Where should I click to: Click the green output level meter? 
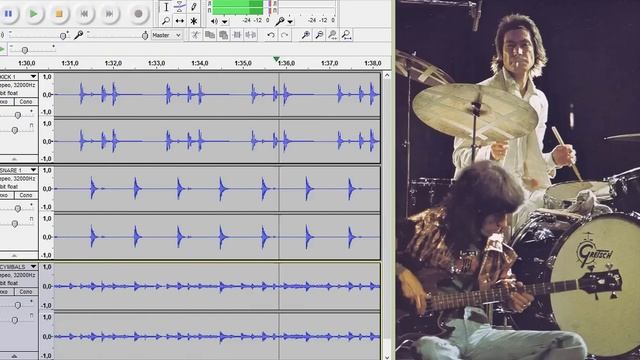click(x=238, y=7)
